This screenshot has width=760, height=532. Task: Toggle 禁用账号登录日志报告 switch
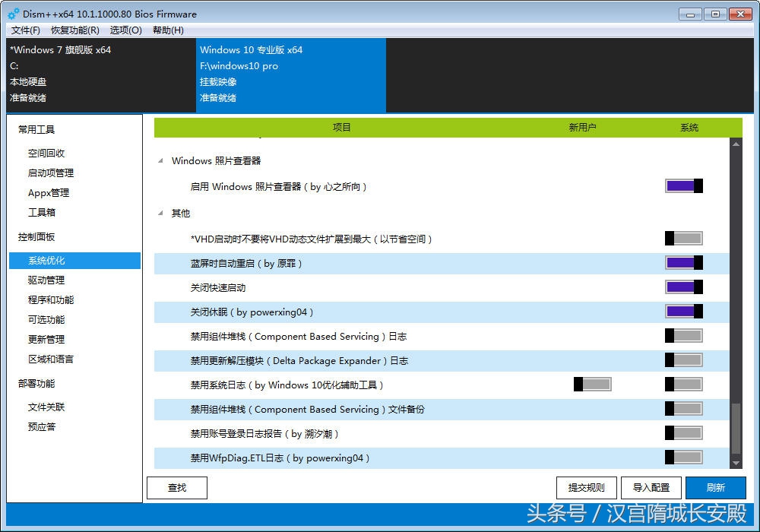tap(684, 433)
